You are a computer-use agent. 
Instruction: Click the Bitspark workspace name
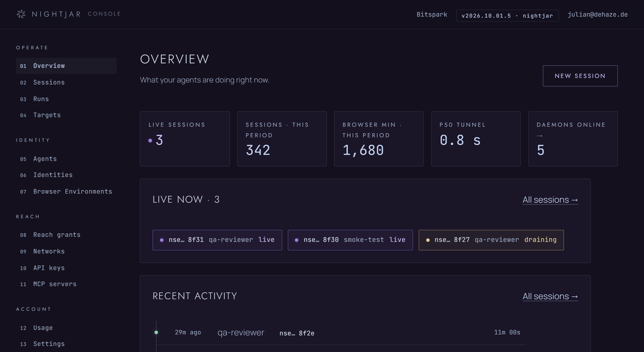coord(432,15)
